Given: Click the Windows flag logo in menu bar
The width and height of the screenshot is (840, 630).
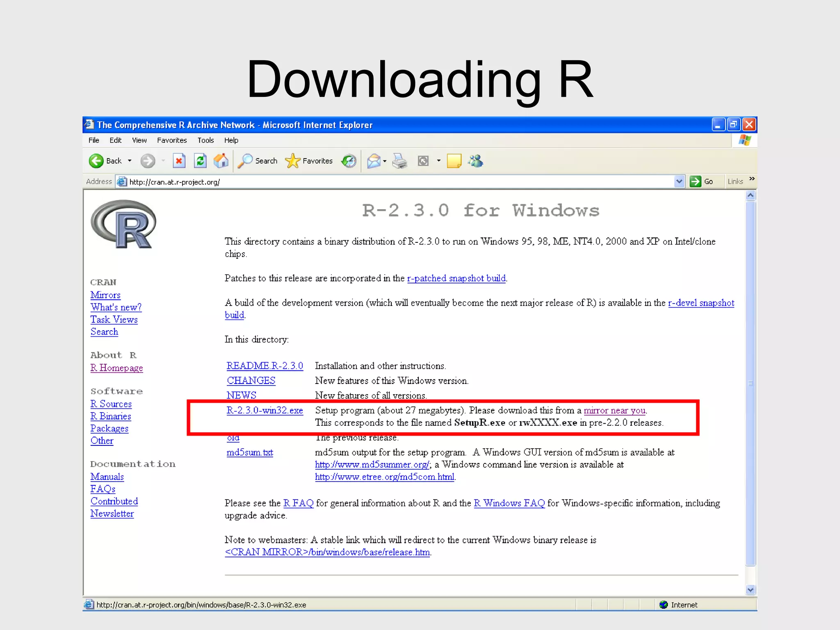Looking at the screenshot, I should pos(744,140).
